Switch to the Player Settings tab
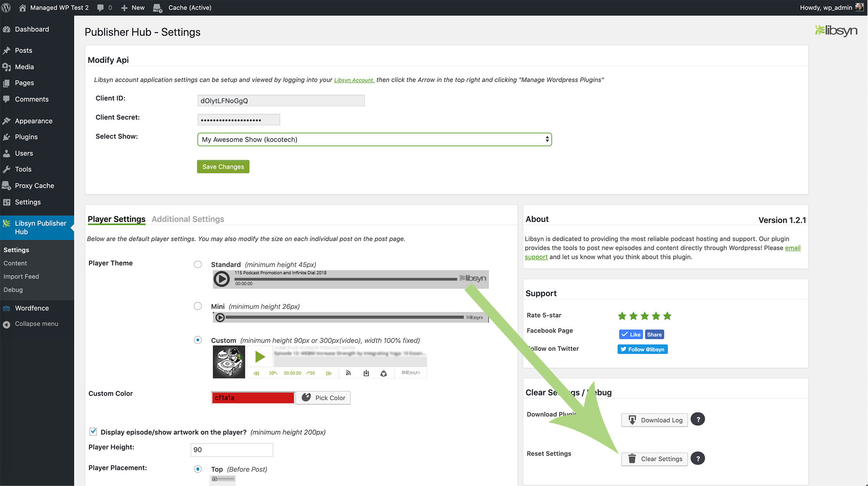This screenshot has width=868, height=486. pos(116,219)
